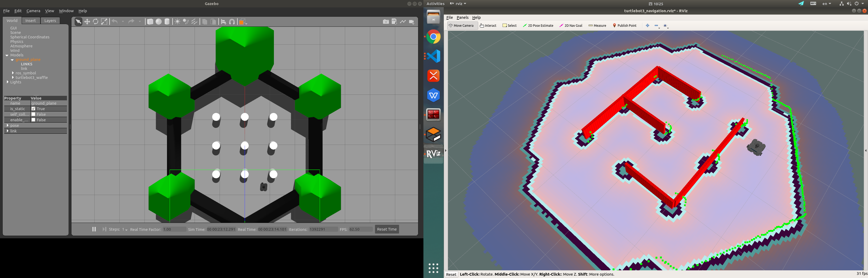Screen dimensions: 868x278
Task: Add a directional light in Gazebo
Action: (x=195, y=21)
